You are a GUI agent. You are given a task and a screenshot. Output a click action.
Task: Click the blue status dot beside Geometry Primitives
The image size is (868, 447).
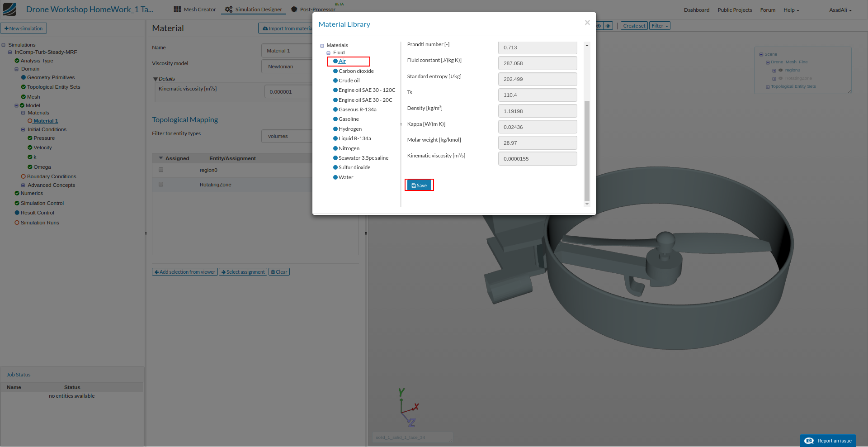(x=24, y=77)
